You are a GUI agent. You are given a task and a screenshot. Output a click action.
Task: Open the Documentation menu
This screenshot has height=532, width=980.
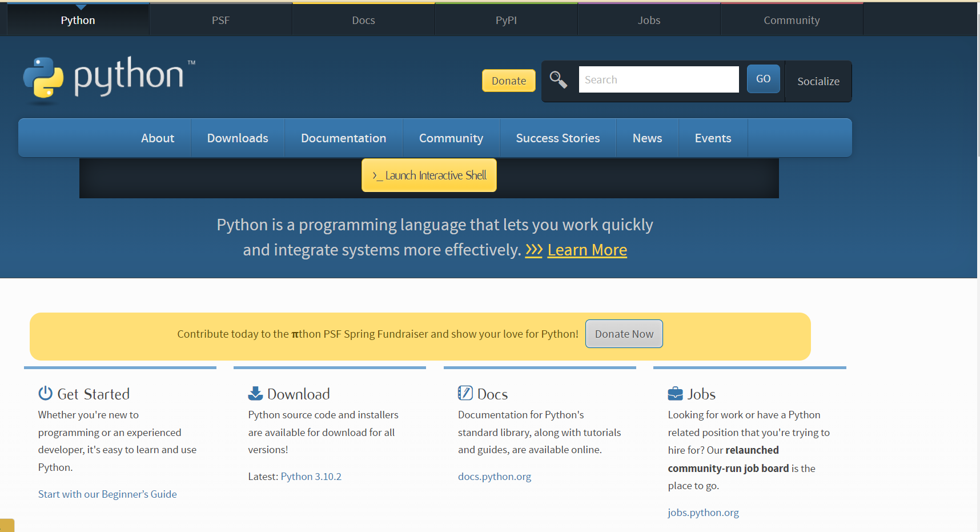pos(344,138)
